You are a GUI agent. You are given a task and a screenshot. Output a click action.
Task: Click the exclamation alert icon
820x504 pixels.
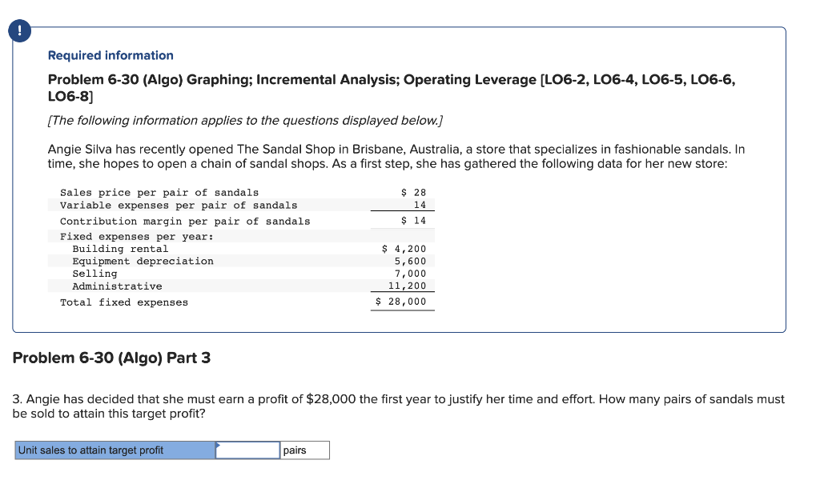pyautogui.click(x=19, y=30)
